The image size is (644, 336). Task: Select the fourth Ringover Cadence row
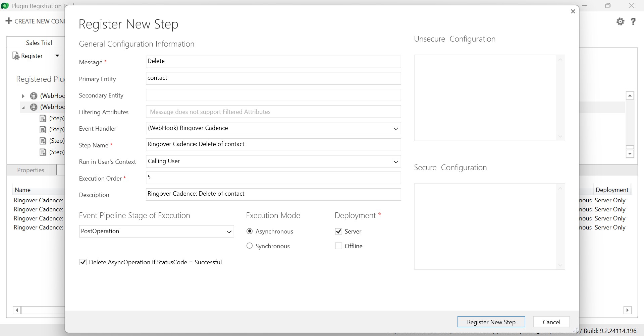(38, 227)
